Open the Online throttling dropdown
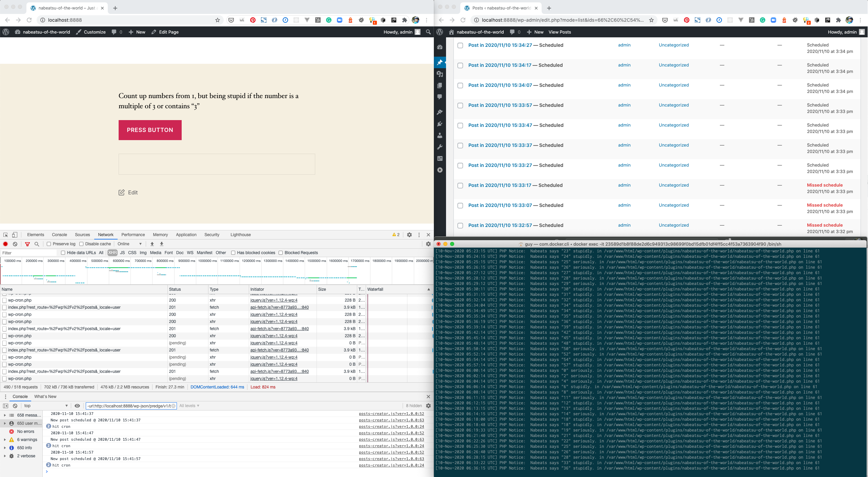This screenshot has width=868, height=477. [x=129, y=244]
